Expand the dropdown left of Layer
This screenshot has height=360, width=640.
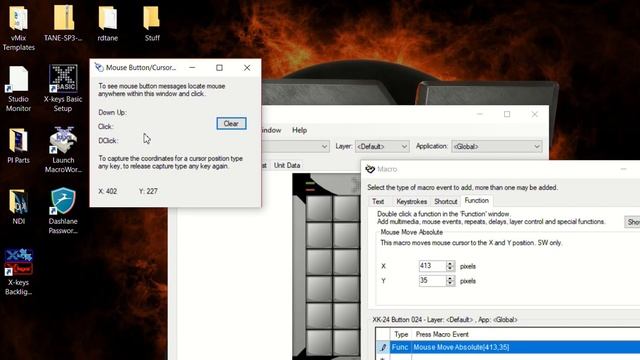click(324, 146)
